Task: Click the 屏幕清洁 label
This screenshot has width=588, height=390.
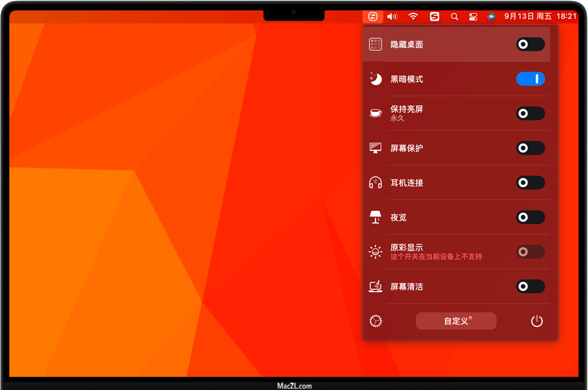Action: click(x=407, y=287)
